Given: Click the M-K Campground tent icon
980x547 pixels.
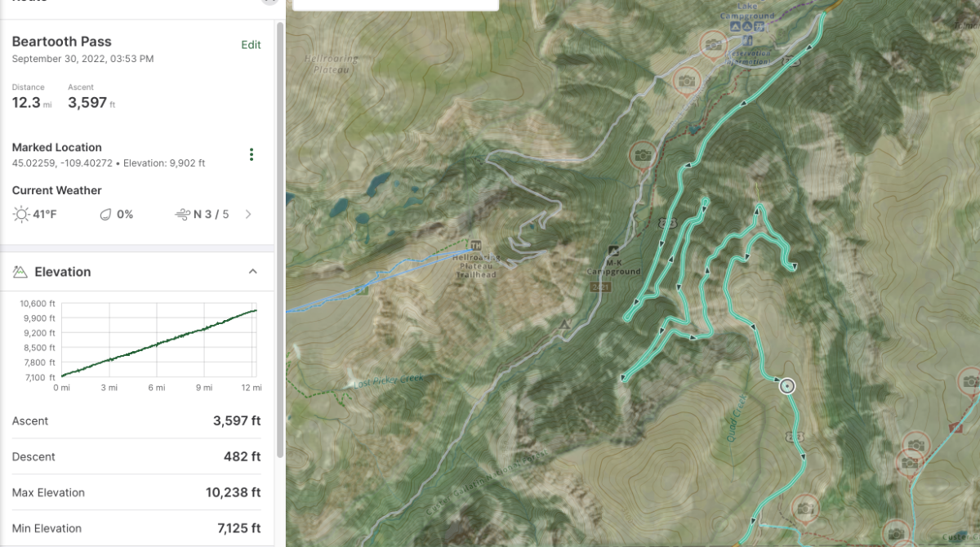Looking at the screenshot, I should coord(614,250).
